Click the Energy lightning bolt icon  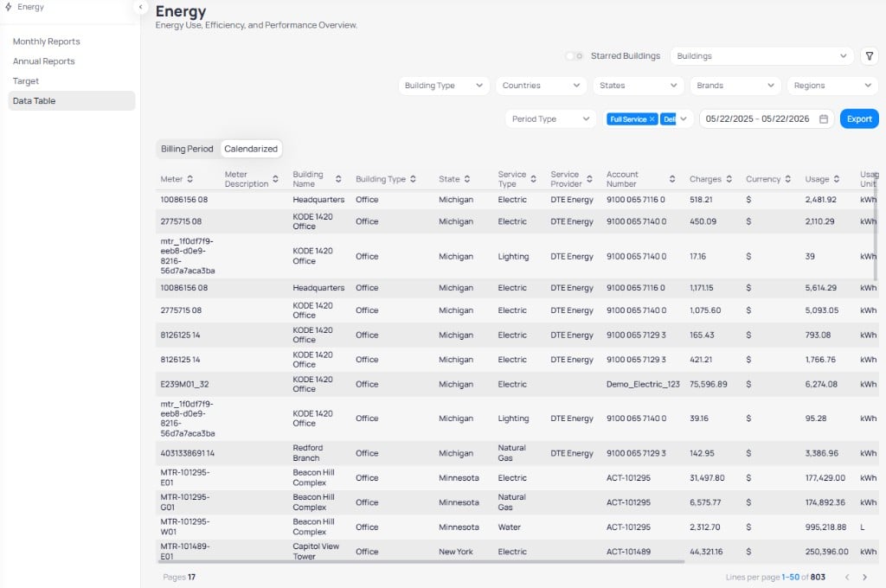click(9, 7)
